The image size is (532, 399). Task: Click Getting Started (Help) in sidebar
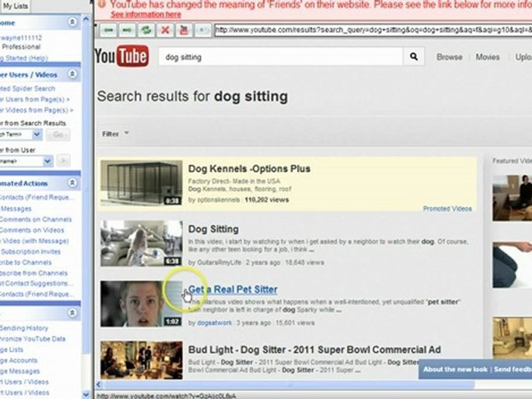(24, 58)
